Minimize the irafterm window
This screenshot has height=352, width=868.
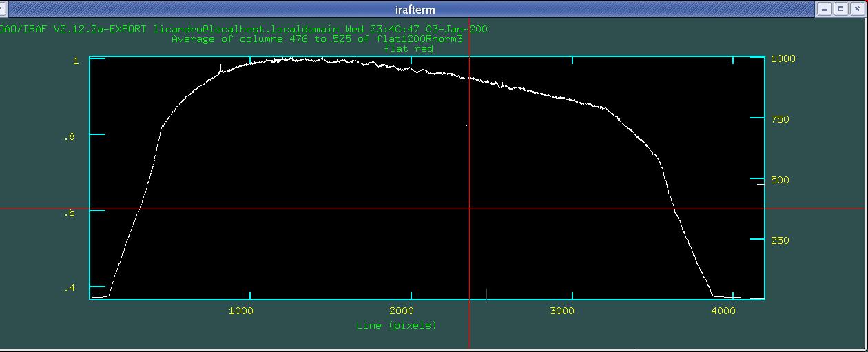tap(824, 9)
